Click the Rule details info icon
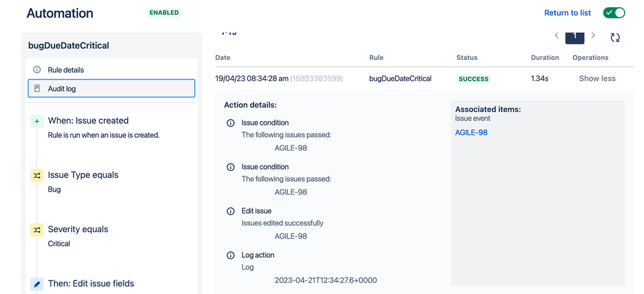644x294 pixels. click(x=37, y=70)
